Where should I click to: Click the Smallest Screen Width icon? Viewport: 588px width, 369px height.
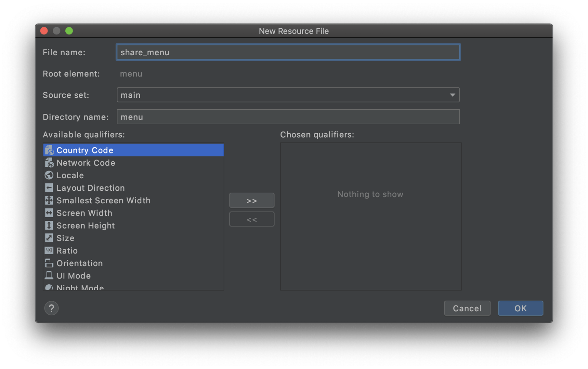pos(49,200)
